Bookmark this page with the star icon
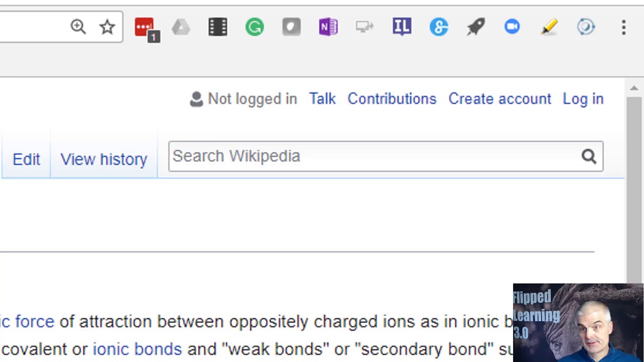The image size is (644, 362). click(x=107, y=27)
